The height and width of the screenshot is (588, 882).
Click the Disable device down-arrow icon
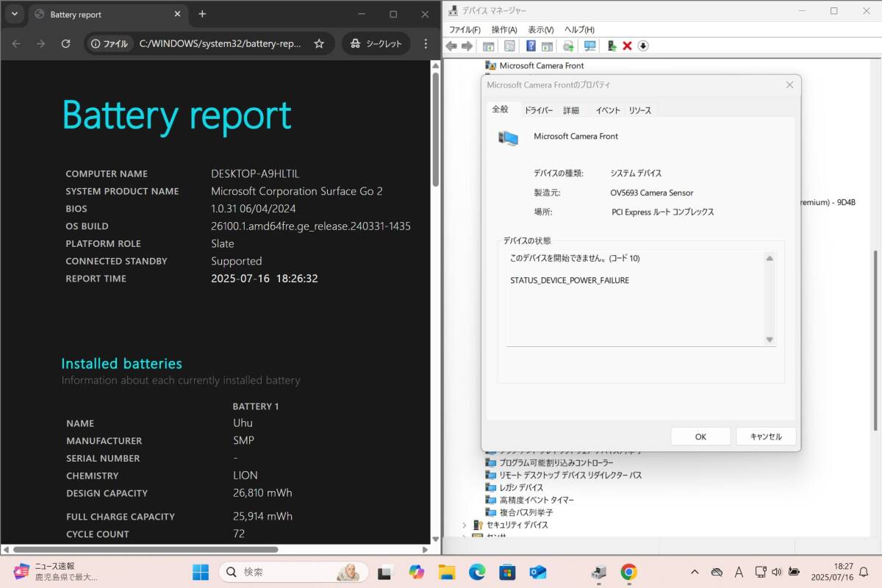(642, 46)
